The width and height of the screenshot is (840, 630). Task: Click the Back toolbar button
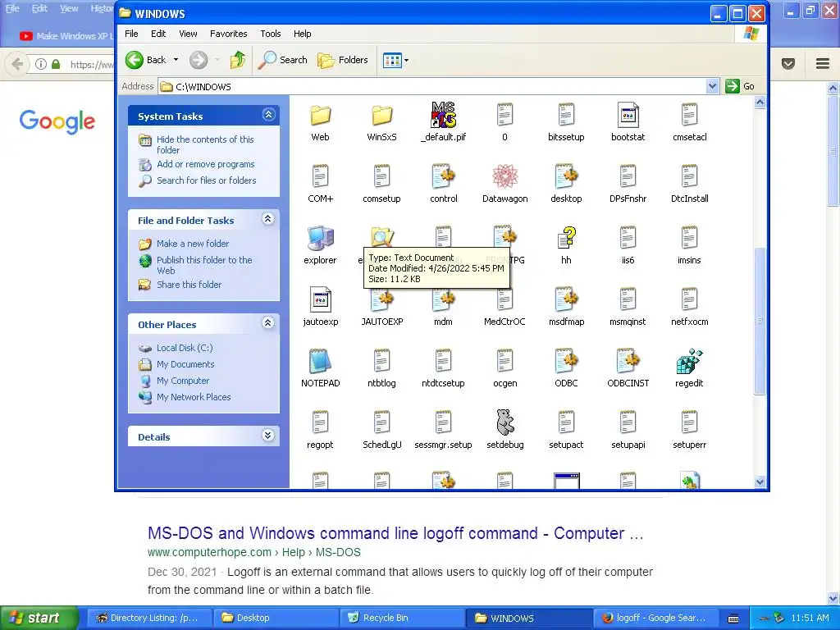click(146, 60)
